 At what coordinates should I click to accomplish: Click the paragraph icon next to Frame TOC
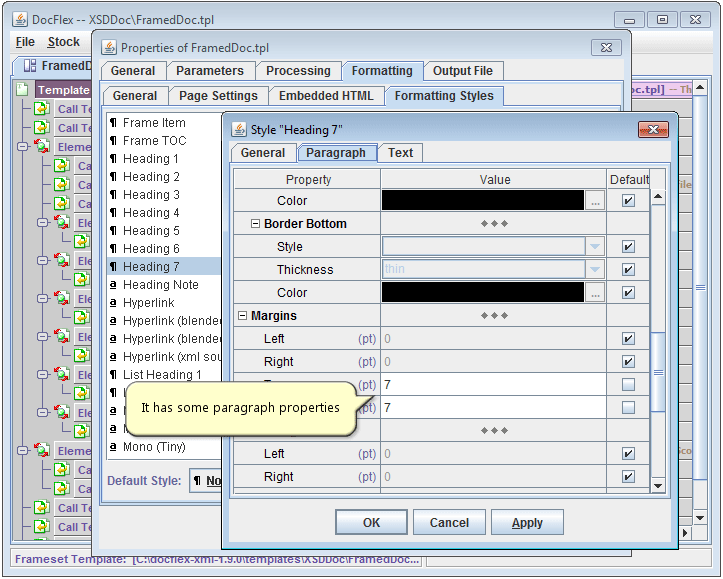coord(113,141)
